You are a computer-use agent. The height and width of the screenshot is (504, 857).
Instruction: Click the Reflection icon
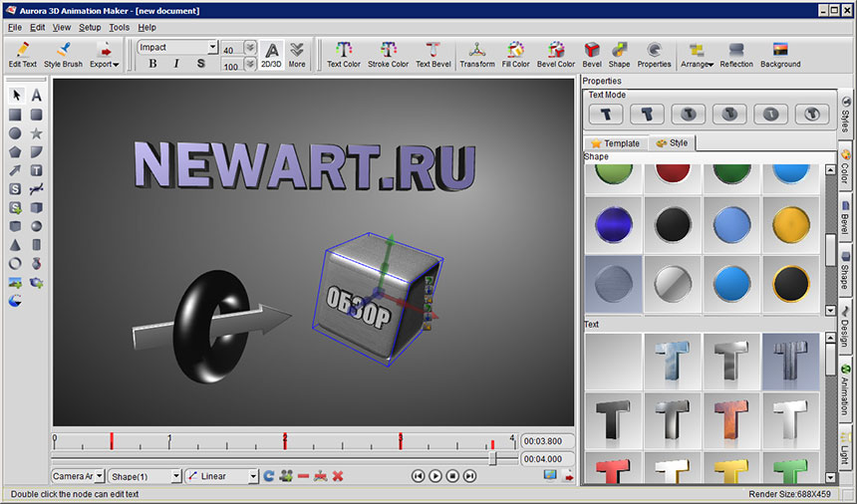point(736,55)
